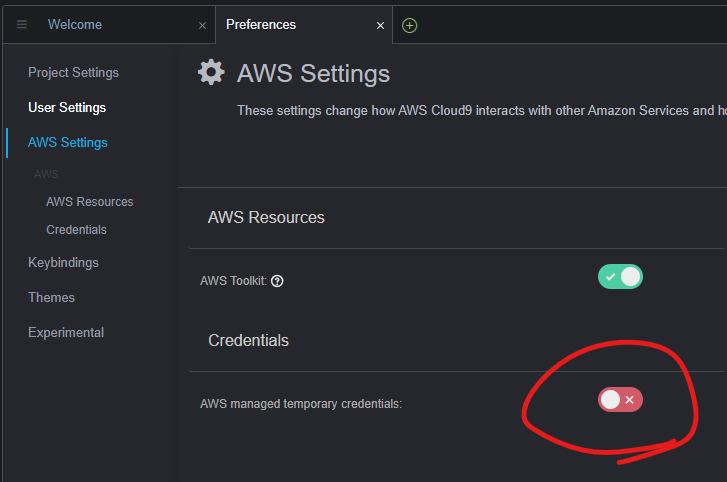Open Themes preferences
727x482 pixels.
51,298
